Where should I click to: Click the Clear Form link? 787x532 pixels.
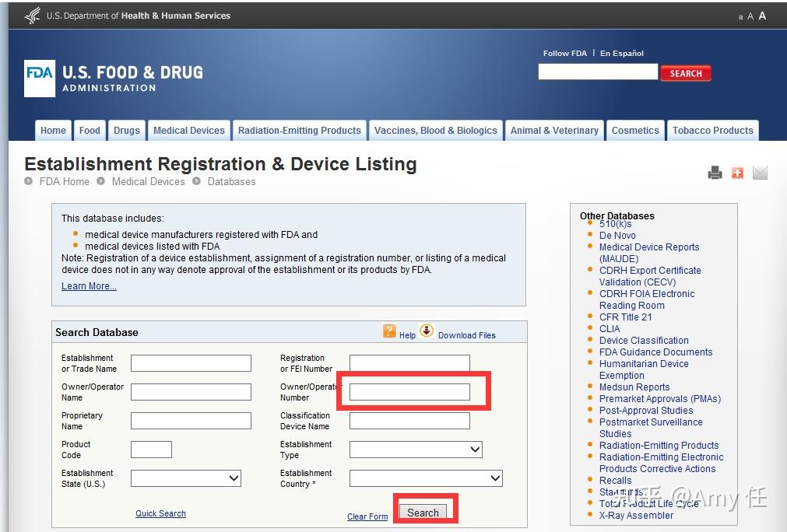367,516
